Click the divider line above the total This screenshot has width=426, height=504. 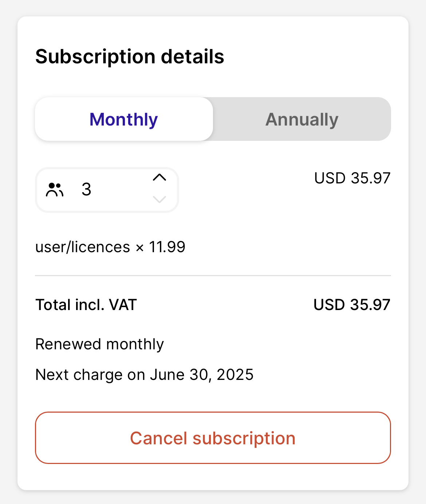(x=213, y=276)
